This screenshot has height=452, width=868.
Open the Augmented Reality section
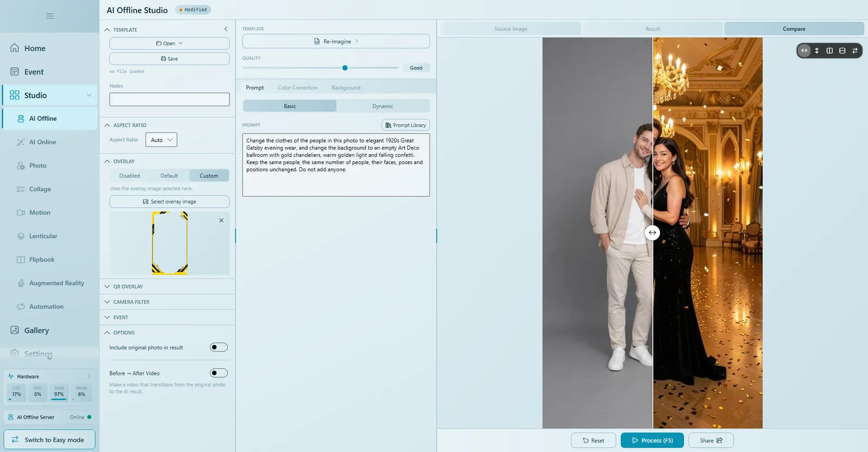50,283
